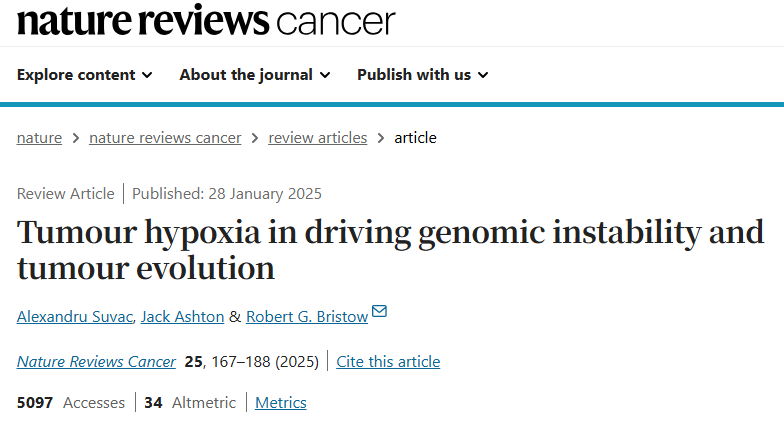Click the chevron arrow next to About the journal
The width and height of the screenshot is (784, 423).
(325, 75)
